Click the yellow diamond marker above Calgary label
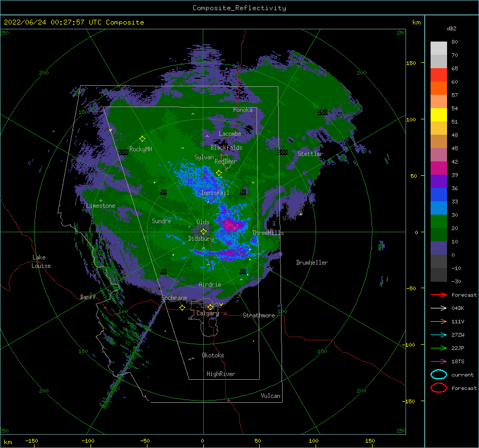 [x=210, y=307]
